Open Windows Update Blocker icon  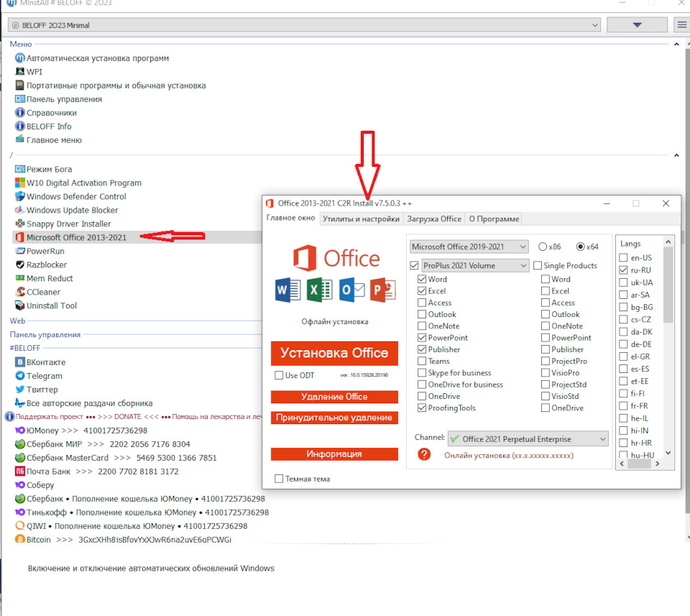(20, 210)
